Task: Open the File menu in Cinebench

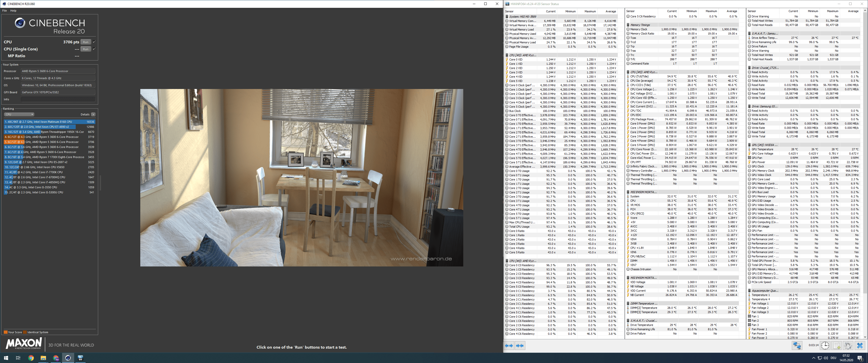Action: pyautogui.click(x=4, y=11)
